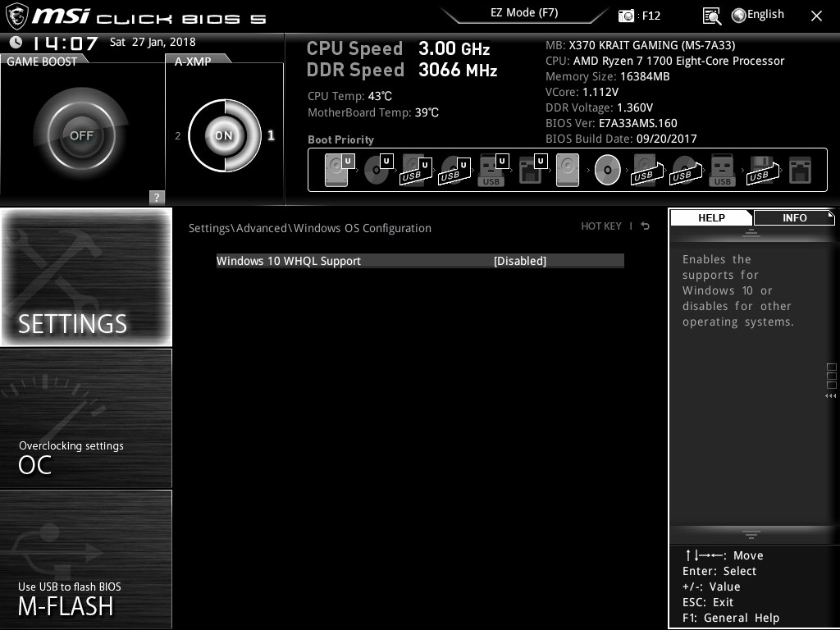This screenshot has width=840, height=630.
Task: Select the legacy network boot icon
Action: (x=801, y=170)
